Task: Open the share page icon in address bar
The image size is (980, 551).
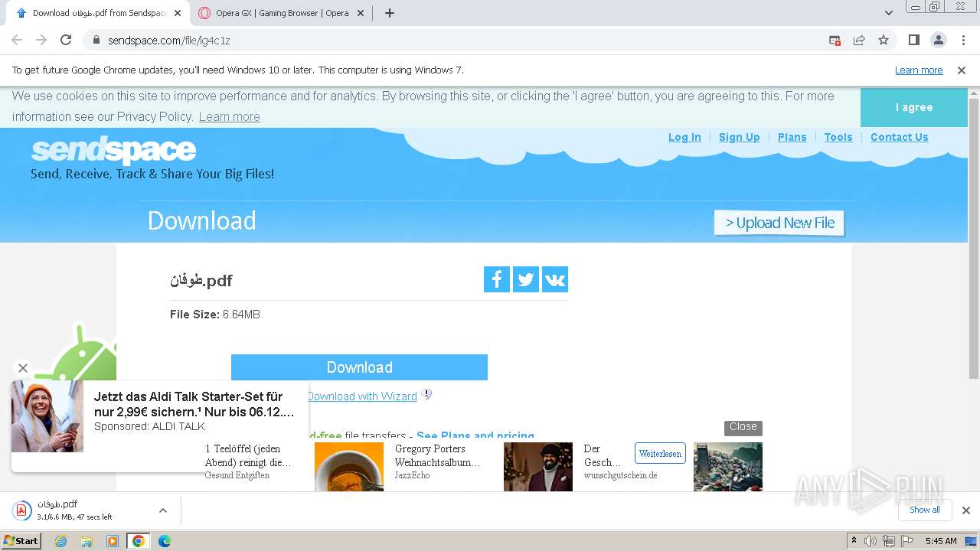Action: [x=859, y=41]
